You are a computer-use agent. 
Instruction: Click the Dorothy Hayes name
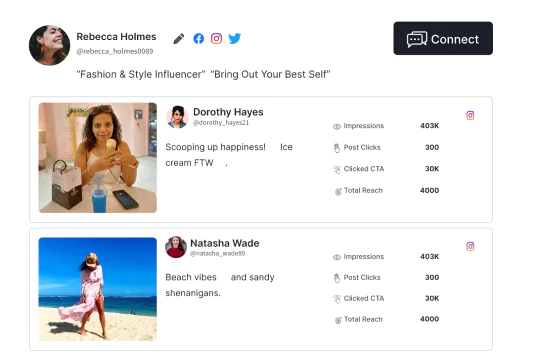click(x=228, y=112)
